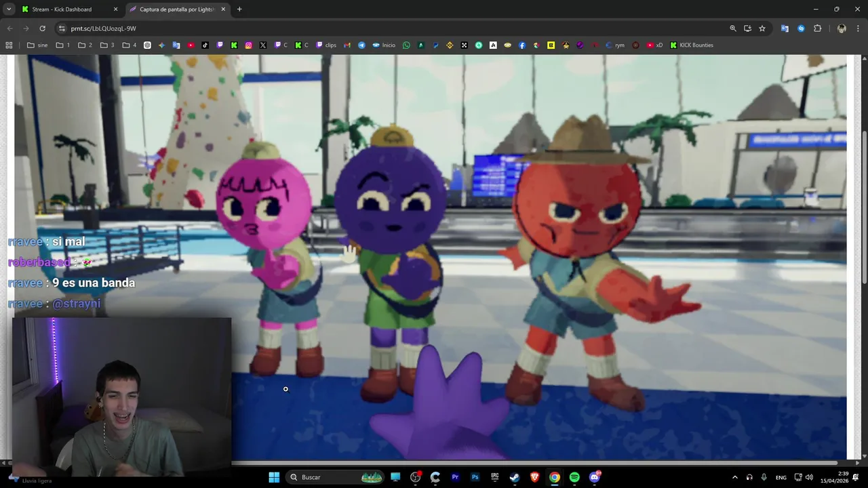Open the tab search dropdown arrow
This screenshot has width=868, height=488.
(x=9, y=9)
